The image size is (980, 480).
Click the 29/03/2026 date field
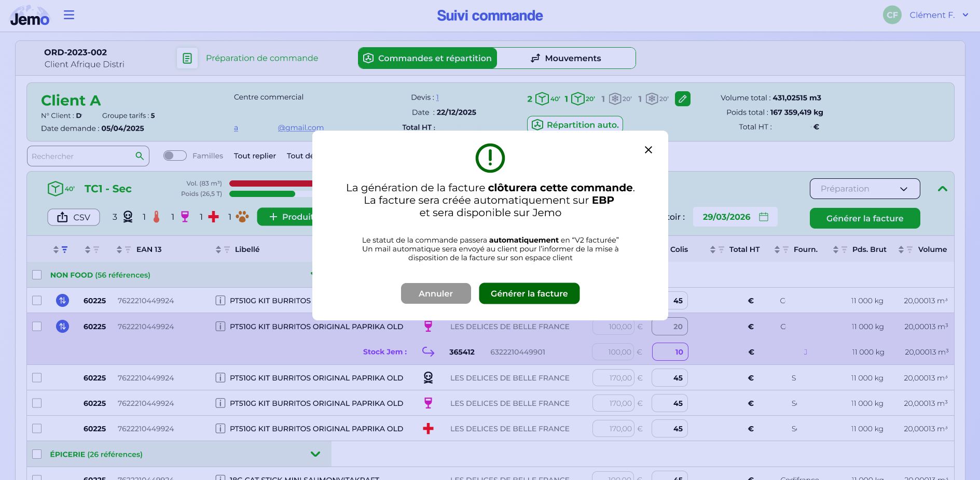coord(735,217)
